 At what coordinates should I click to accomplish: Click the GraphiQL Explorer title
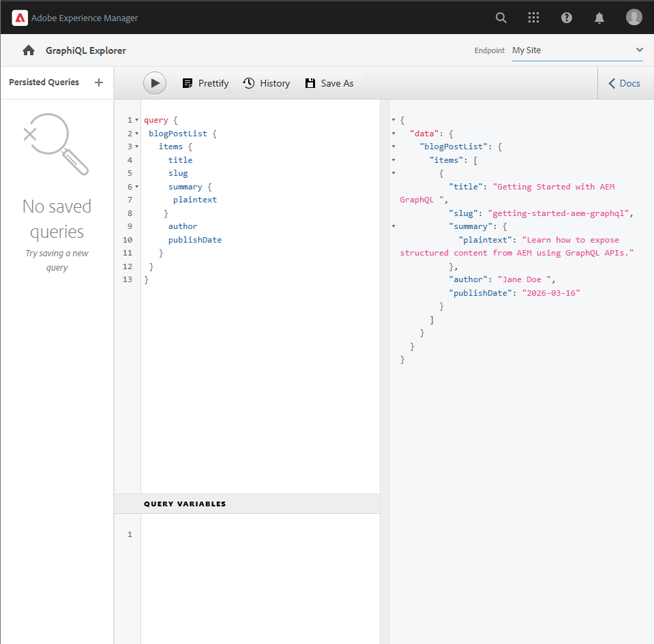tap(85, 50)
